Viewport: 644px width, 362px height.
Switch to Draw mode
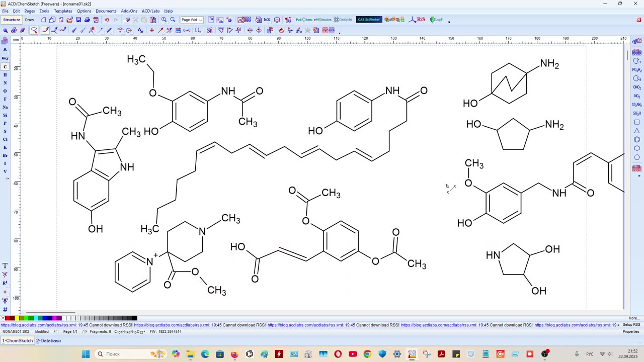30,20
